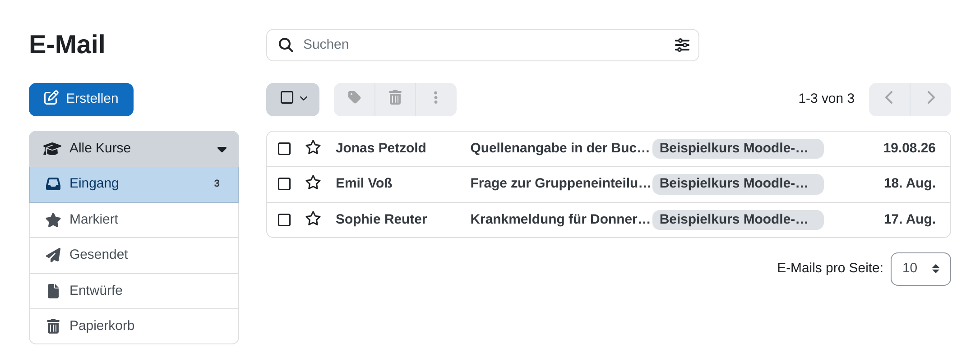Open the Eingang folder
This screenshot has height=357, width=980.
point(134,184)
